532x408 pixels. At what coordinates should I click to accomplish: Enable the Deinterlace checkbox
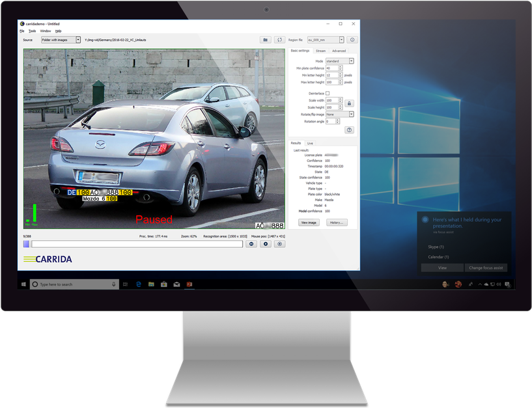[328, 93]
